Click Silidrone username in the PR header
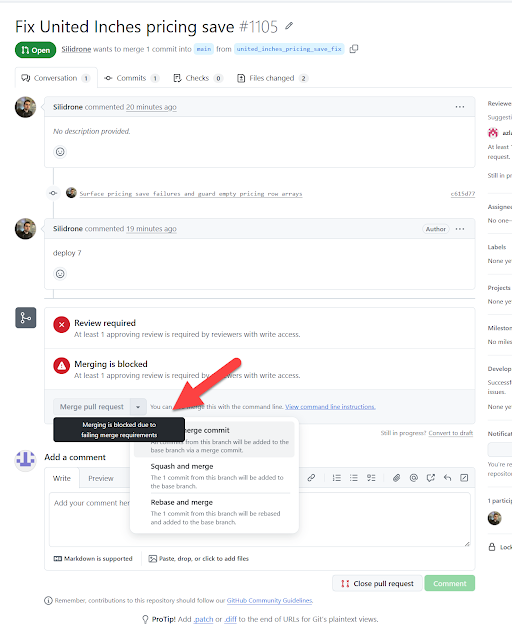 76,49
